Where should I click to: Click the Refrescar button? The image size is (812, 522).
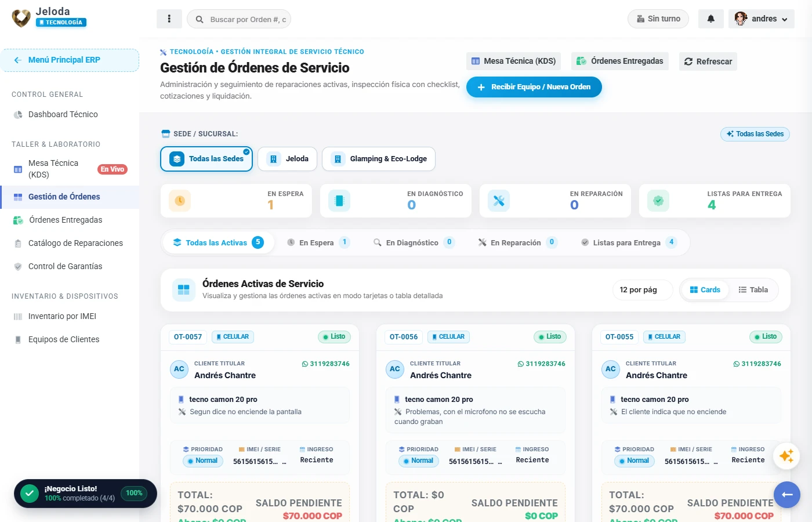coord(708,61)
